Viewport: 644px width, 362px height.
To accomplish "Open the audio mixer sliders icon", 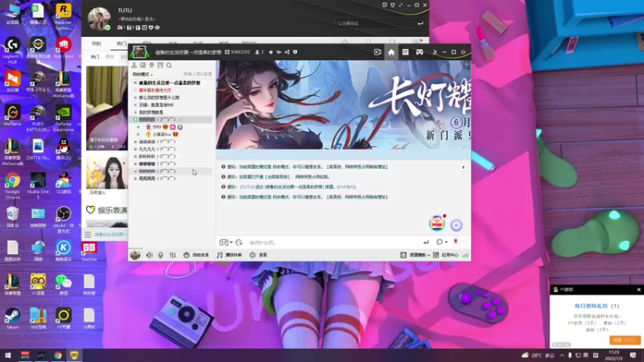I will [172, 255].
